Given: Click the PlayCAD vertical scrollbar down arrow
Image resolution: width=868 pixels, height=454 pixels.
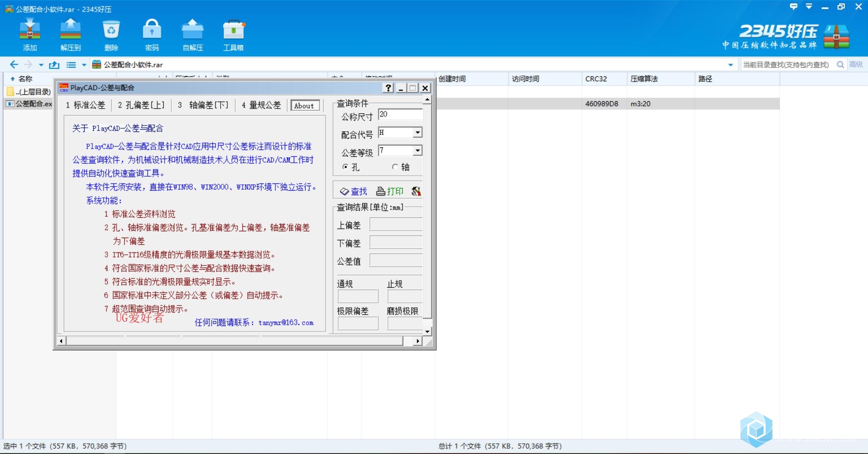Looking at the screenshot, I should 427,331.
